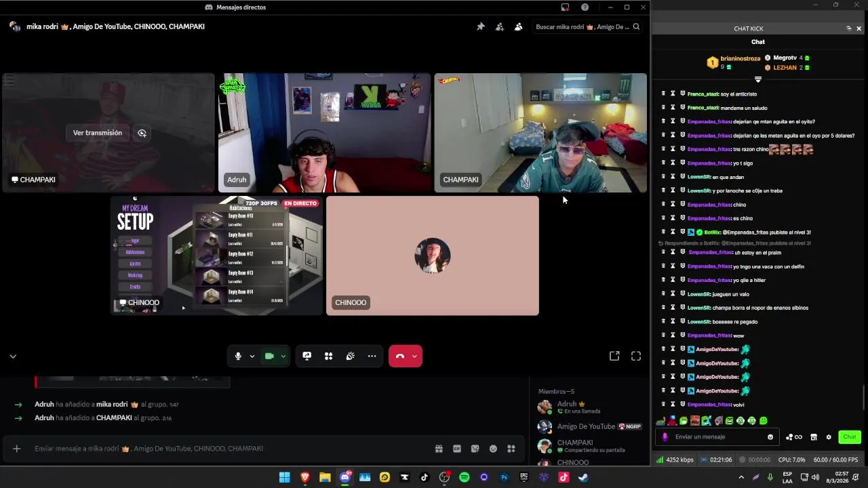
Task: Add friends to the group DM
Action: tap(500, 26)
